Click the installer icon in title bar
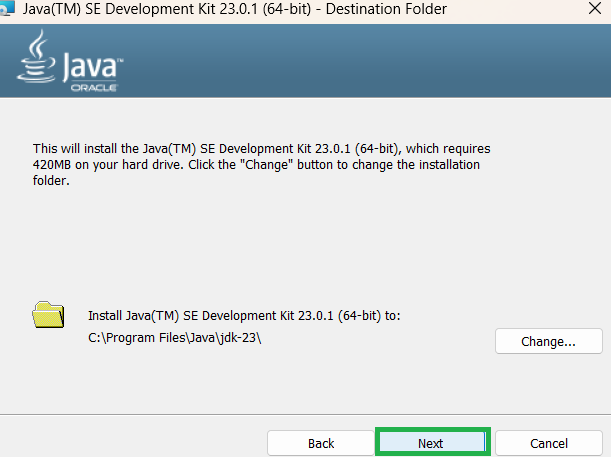Screen dimensions: 611x457 [x=6, y=8]
